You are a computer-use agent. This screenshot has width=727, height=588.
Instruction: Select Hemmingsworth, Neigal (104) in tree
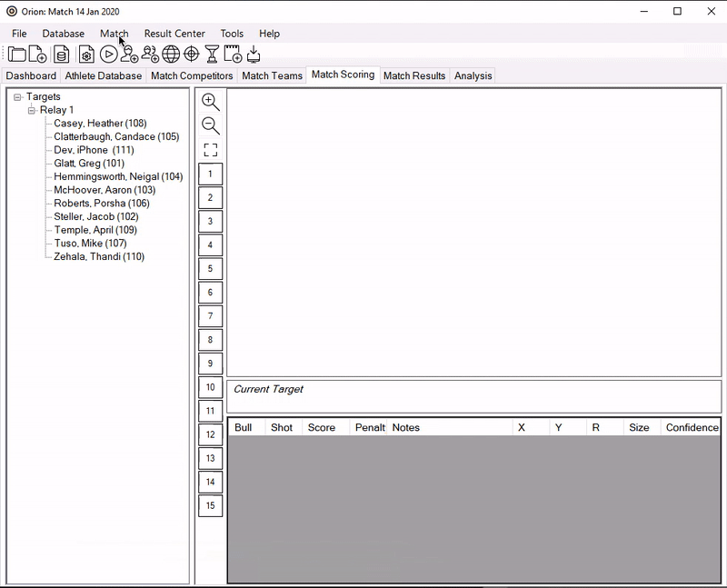(x=118, y=176)
